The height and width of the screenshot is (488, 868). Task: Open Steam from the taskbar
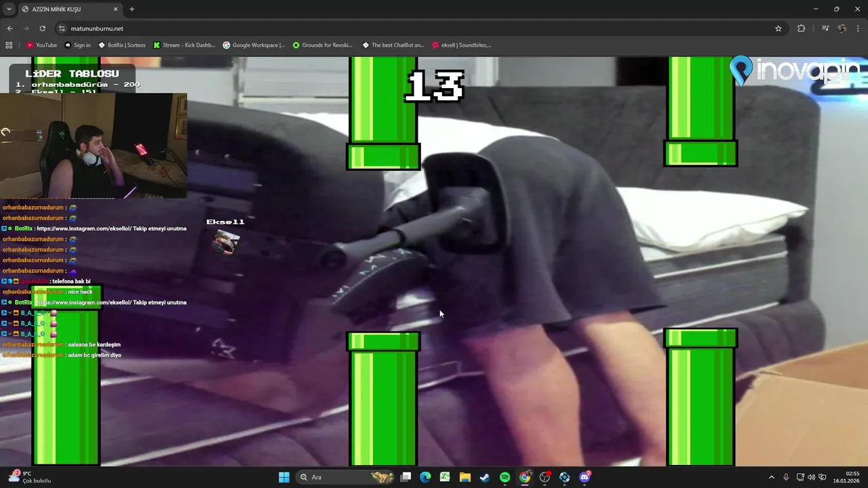485,477
